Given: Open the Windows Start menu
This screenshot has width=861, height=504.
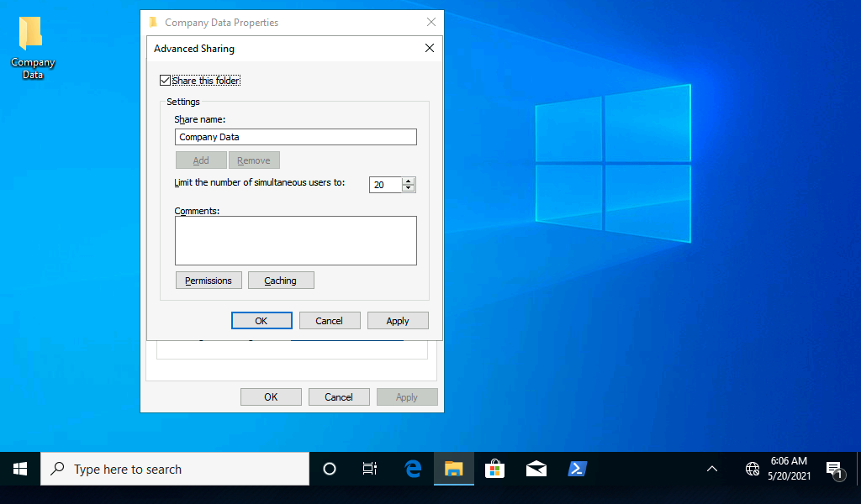Looking at the screenshot, I should pos(20,469).
